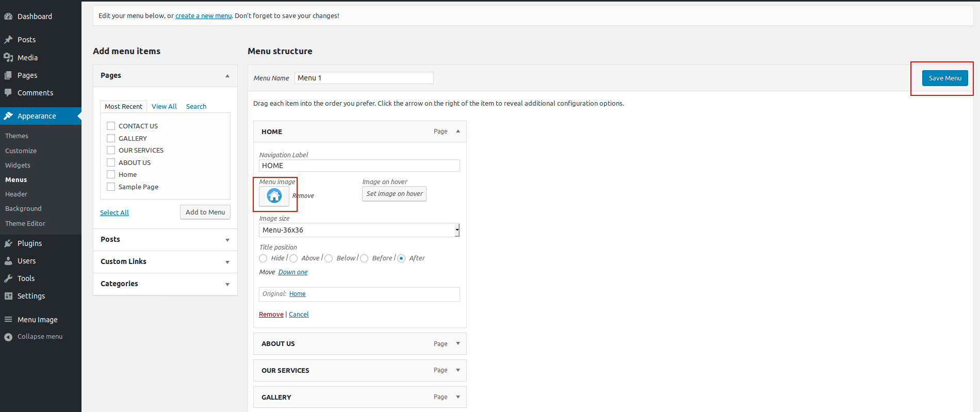Check the Sample Page checkbox
Viewport: 980px width, 412px height.
click(111, 187)
